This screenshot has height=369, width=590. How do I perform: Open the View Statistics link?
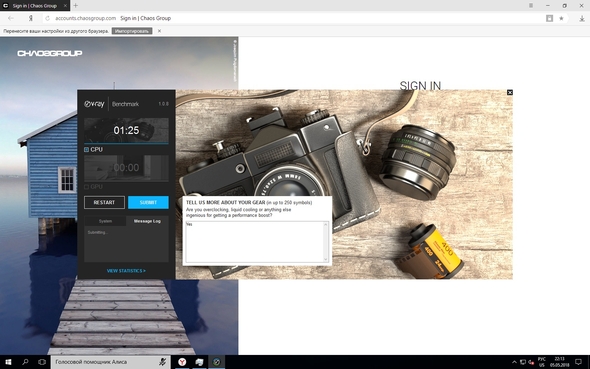click(126, 271)
